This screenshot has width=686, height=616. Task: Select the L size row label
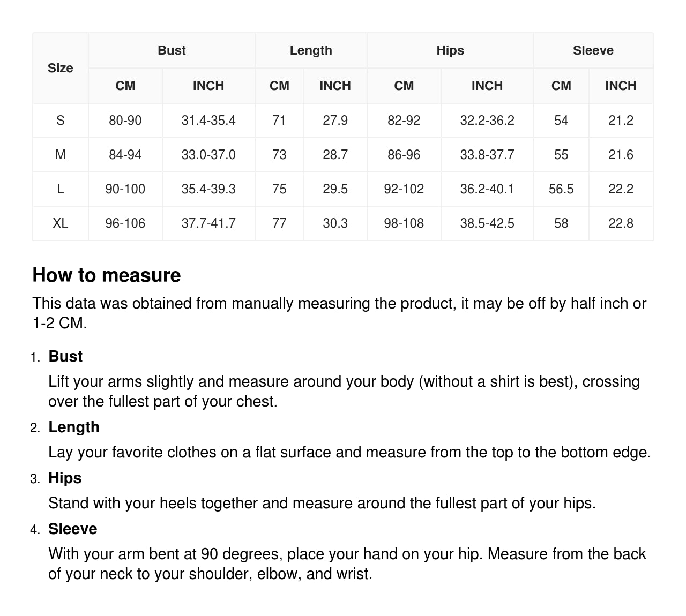(x=60, y=189)
